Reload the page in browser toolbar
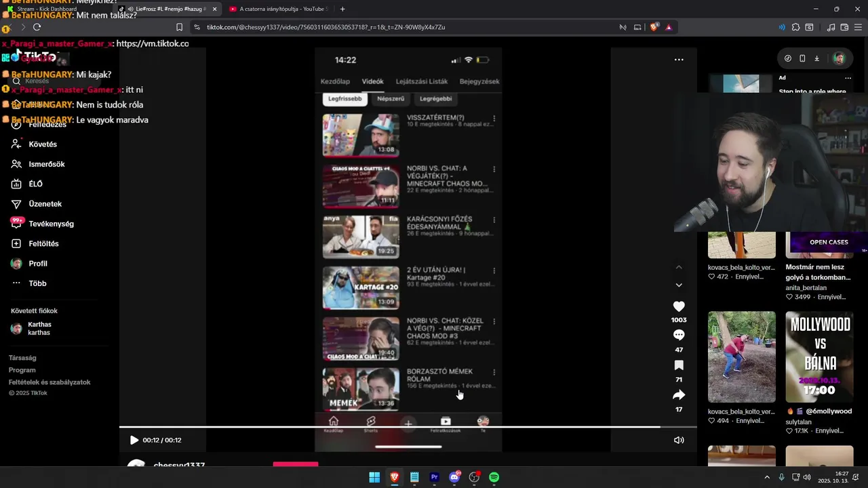Image resolution: width=868 pixels, height=488 pixels. coord(37,27)
